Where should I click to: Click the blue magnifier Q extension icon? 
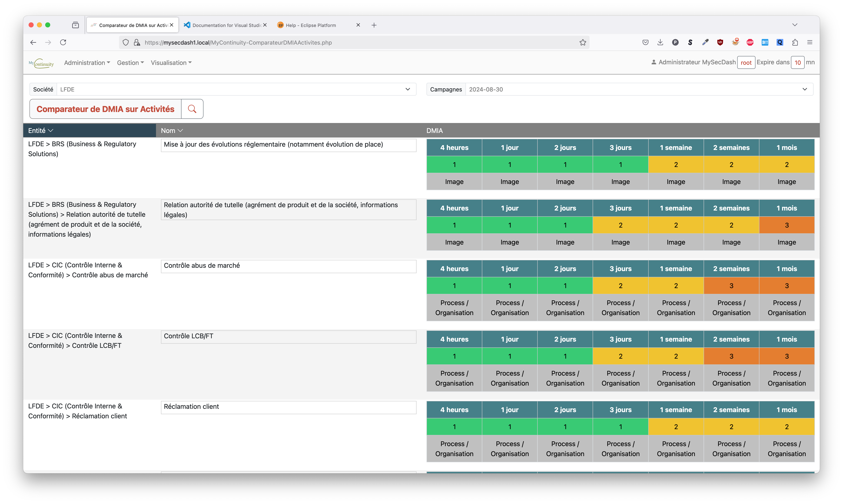click(x=780, y=43)
